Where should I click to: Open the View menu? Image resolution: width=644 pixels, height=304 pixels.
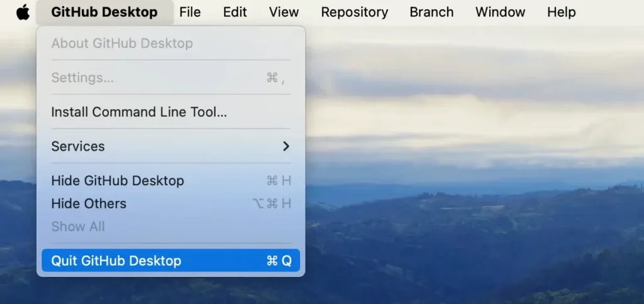point(284,13)
